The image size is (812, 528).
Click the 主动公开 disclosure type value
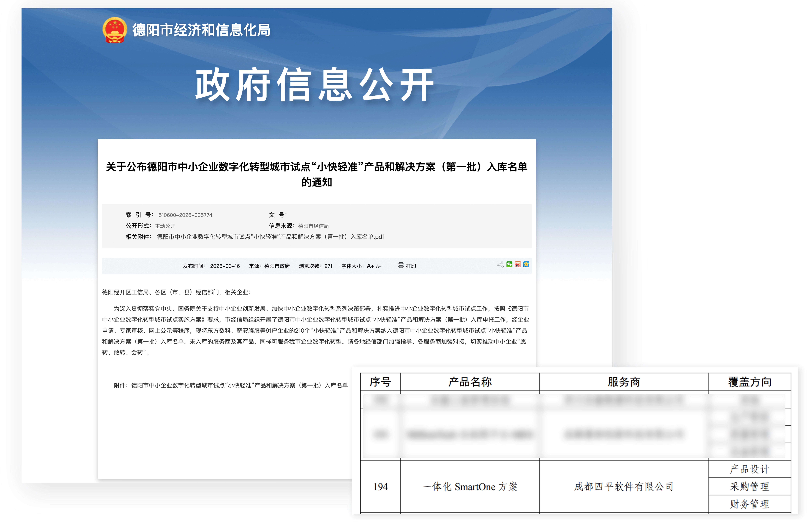pos(165,226)
